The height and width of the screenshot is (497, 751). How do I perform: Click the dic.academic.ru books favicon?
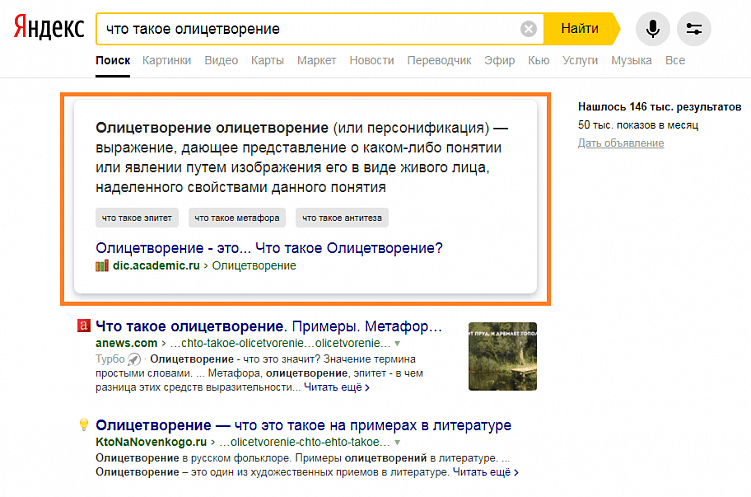pyautogui.click(x=102, y=266)
